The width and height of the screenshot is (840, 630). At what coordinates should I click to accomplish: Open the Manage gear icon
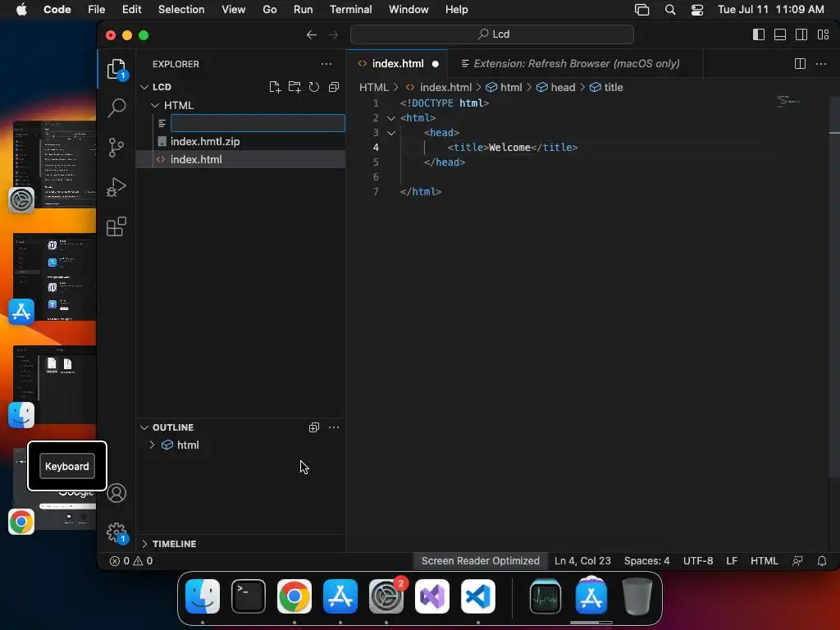click(x=116, y=532)
